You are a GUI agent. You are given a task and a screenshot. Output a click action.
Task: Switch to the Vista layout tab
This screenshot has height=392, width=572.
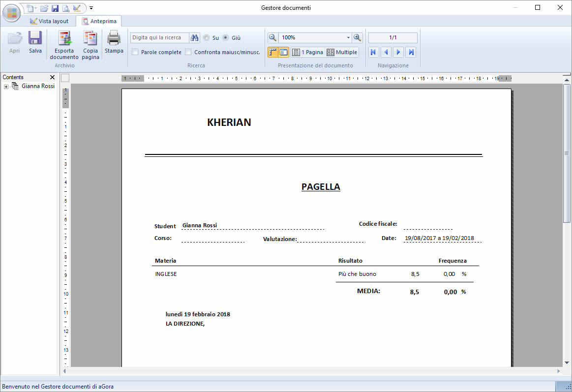[49, 21]
